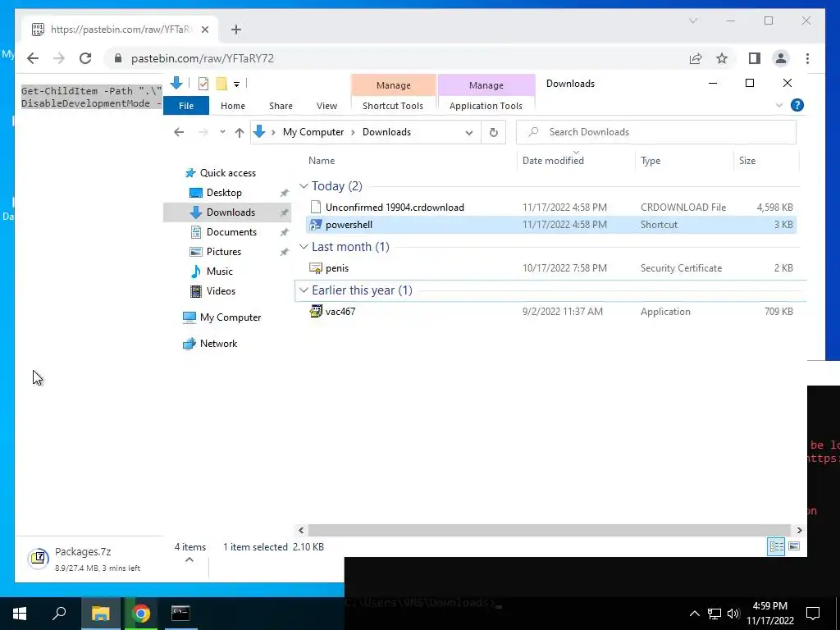Switch to Large icons view layout
The image size is (840, 630).
794,546
